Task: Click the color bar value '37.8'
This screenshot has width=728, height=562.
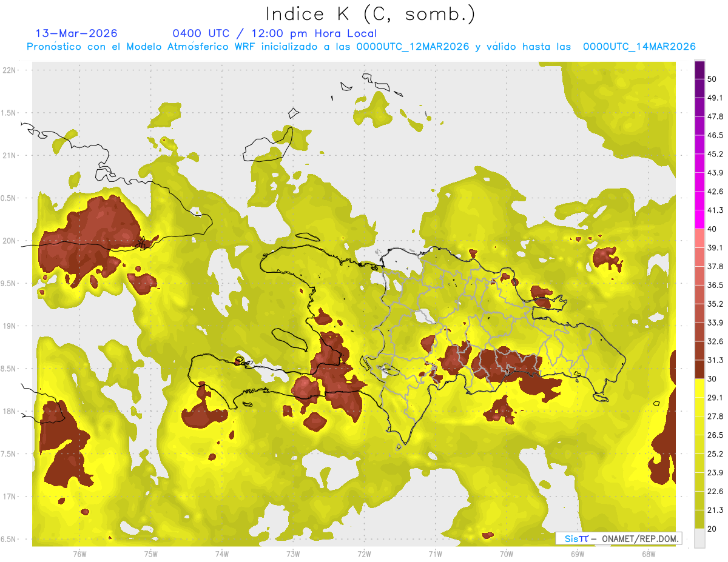Action: (x=715, y=266)
